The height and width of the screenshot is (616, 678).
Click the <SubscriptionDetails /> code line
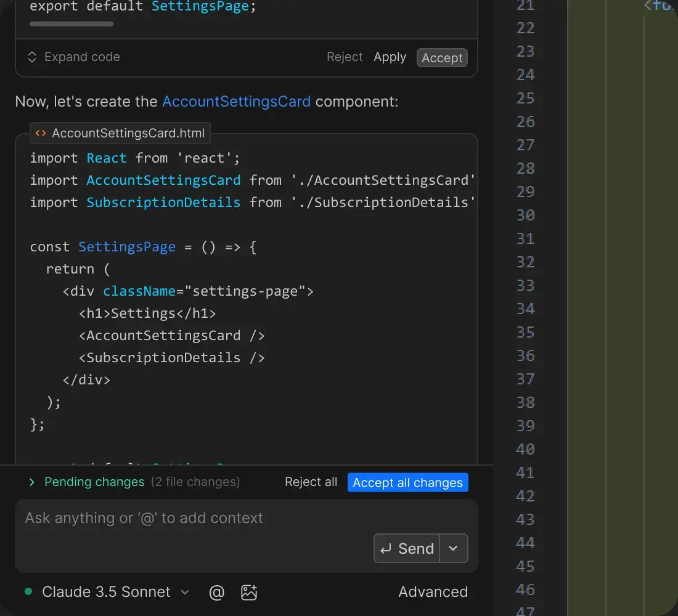172,358
